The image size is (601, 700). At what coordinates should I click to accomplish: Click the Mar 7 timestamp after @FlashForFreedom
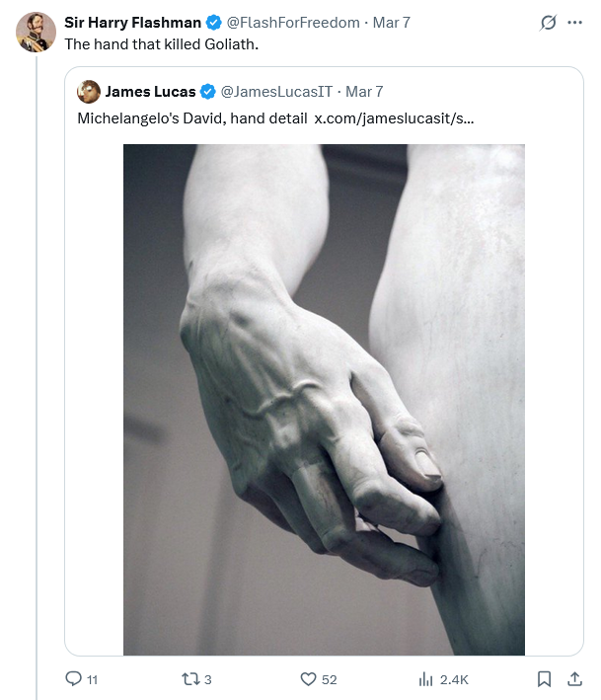coord(391,23)
